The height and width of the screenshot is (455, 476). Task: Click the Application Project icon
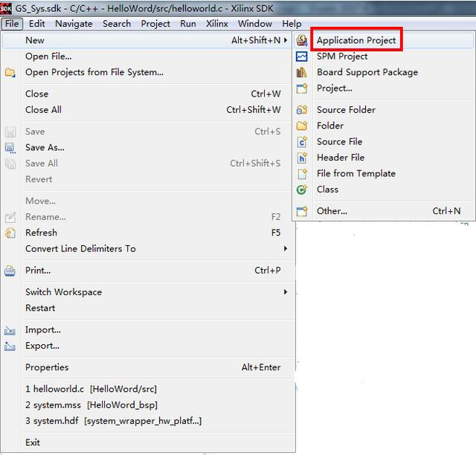tap(302, 40)
